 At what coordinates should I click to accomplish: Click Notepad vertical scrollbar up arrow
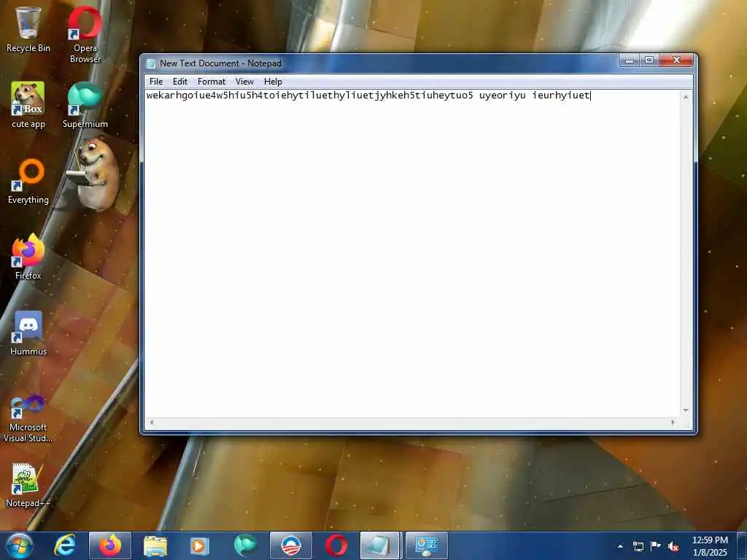point(686,97)
